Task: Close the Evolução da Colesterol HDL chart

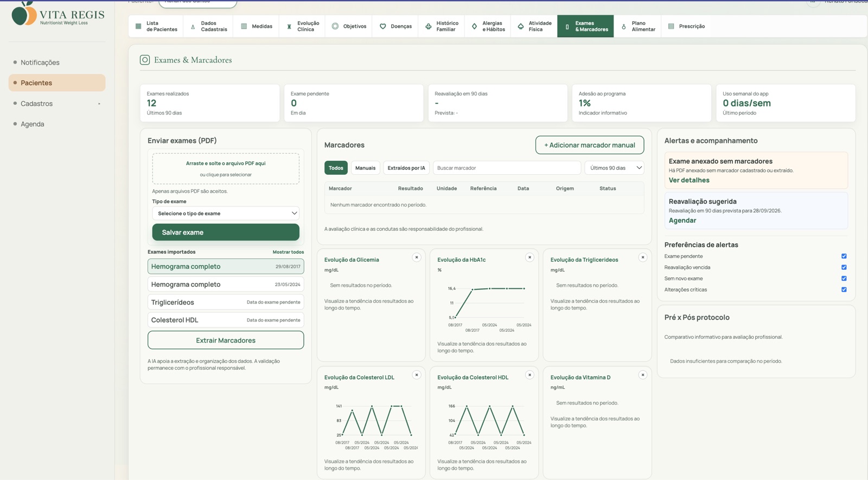Action: click(529, 375)
